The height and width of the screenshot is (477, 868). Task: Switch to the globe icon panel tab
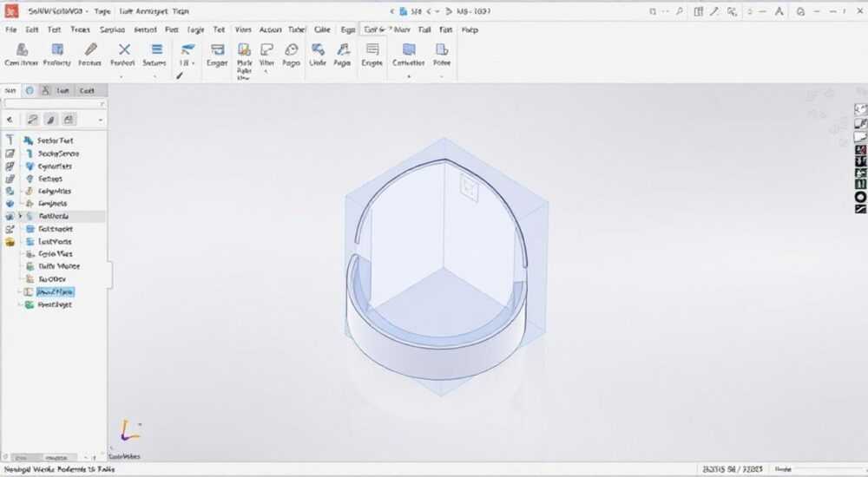[30, 90]
